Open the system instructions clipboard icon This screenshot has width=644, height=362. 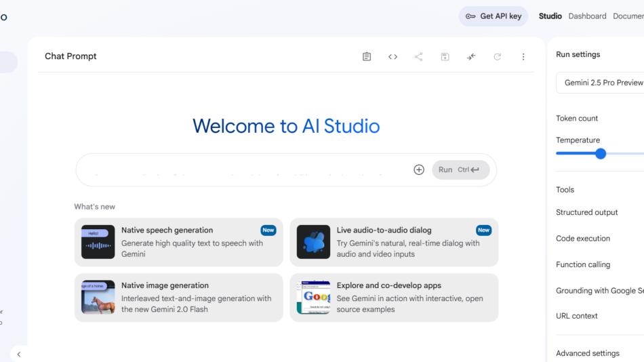pos(367,57)
